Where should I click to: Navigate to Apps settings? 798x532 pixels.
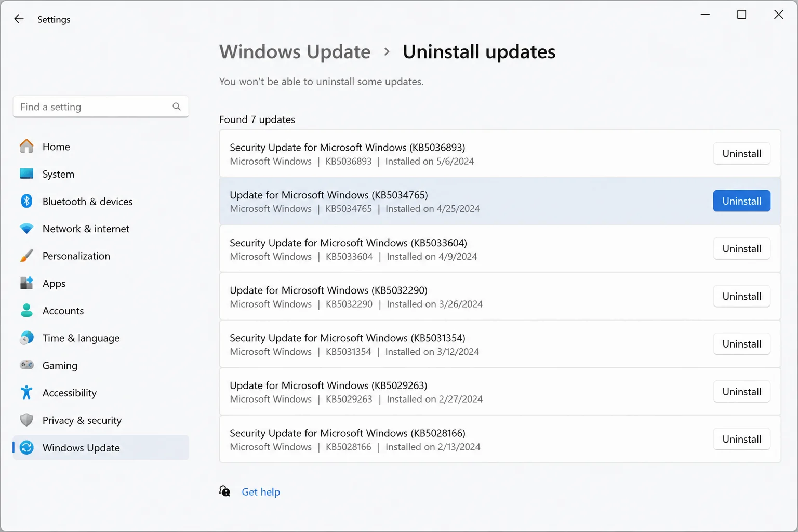[101, 283]
